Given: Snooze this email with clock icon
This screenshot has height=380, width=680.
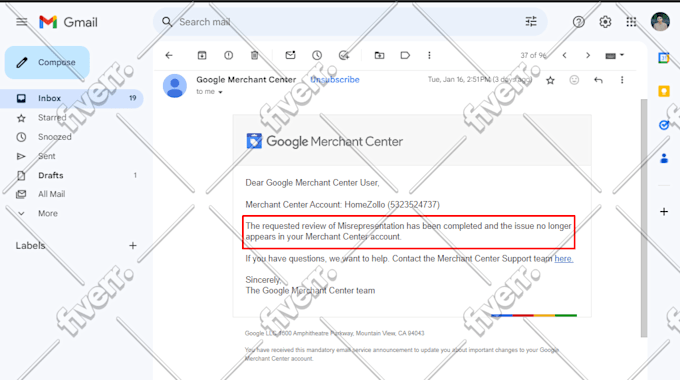Looking at the screenshot, I should [x=317, y=55].
